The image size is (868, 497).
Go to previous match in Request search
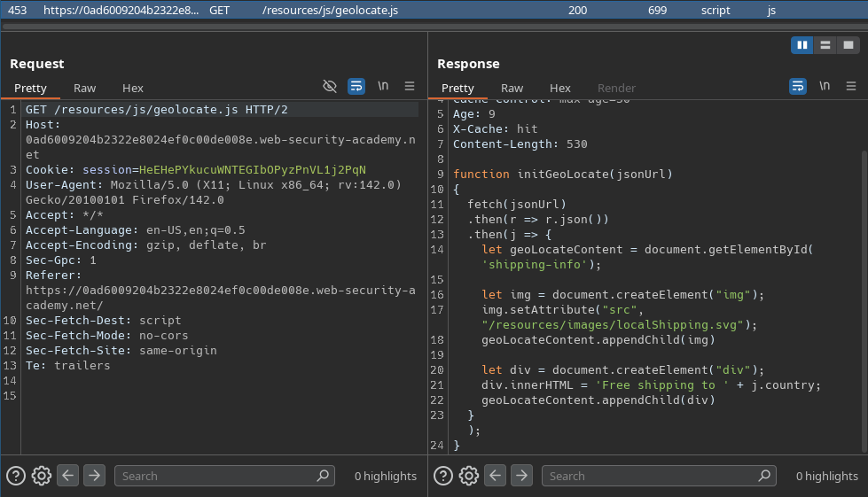tap(68, 476)
